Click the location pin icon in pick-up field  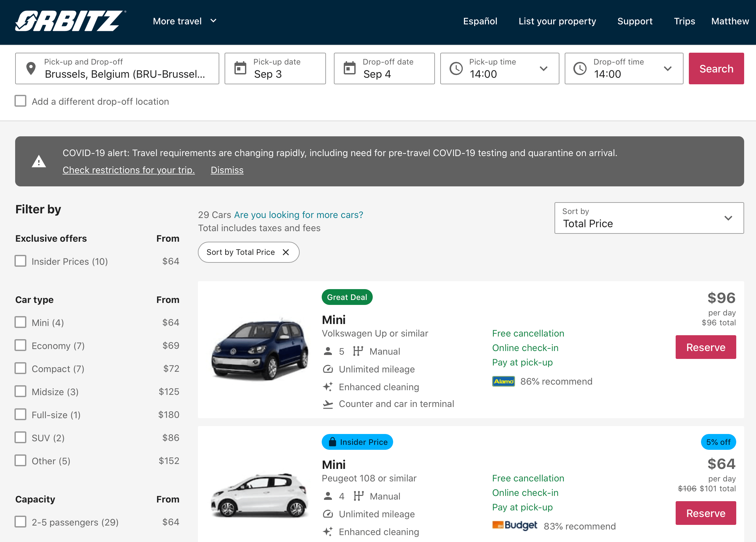[x=31, y=68]
